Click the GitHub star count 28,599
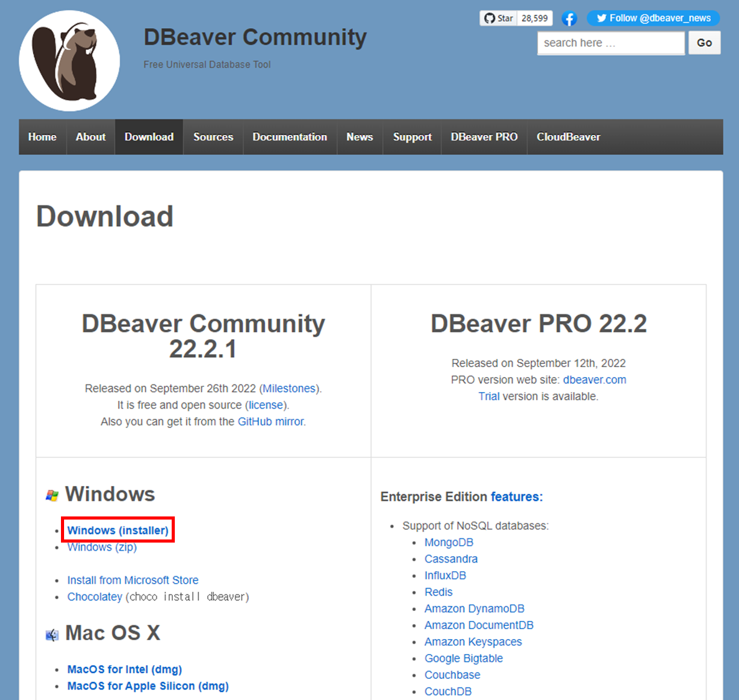The width and height of the screenshot is (739, 700). 534,19
